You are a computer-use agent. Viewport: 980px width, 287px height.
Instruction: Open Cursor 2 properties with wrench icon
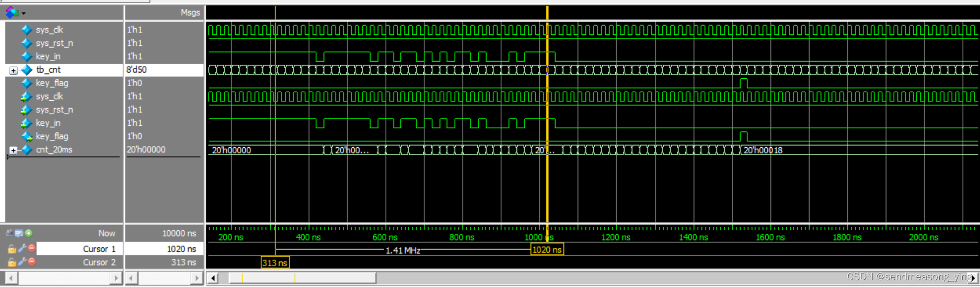[x=22, y=262]
